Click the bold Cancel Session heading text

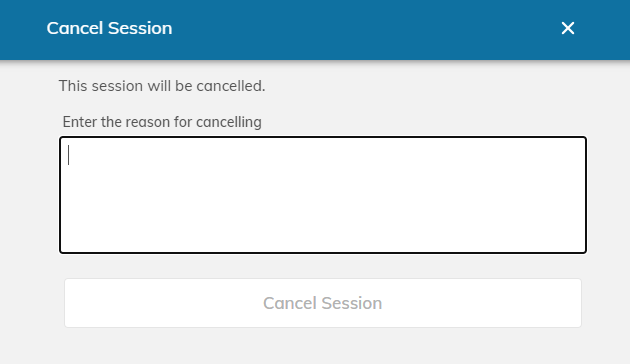109,28
